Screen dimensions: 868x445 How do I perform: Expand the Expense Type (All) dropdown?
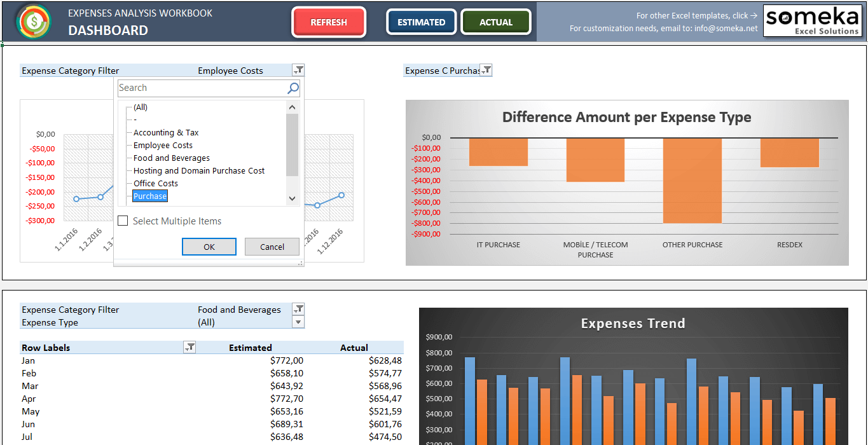(298, 322)
